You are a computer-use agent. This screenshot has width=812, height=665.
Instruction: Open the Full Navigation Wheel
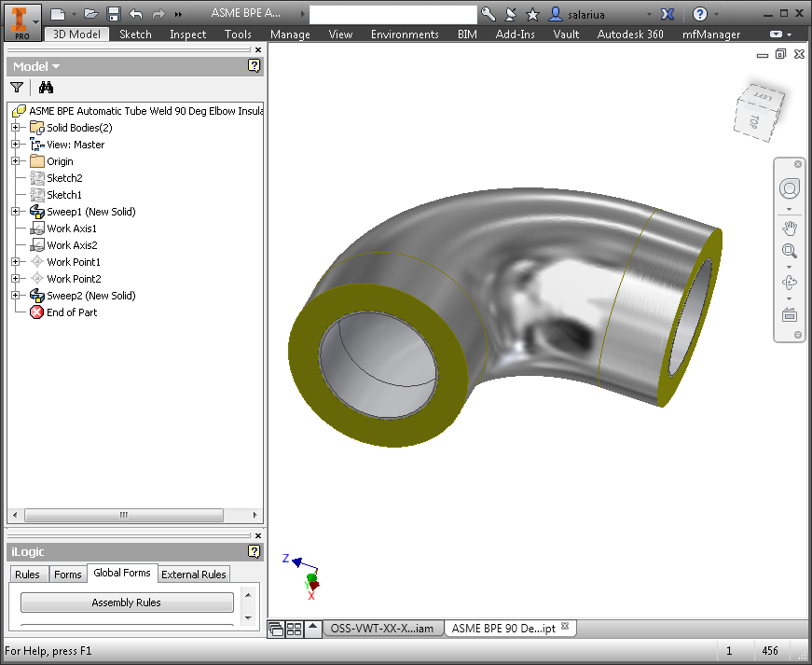(790, 188)
